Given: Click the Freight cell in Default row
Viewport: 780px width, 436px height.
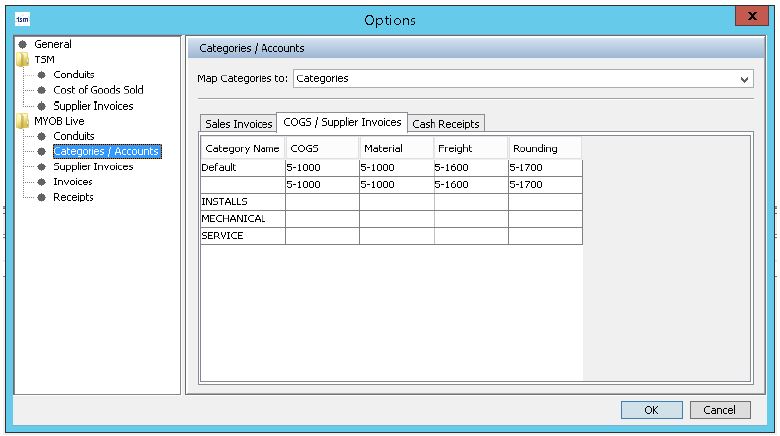Looking at the screenshot, I should [x=470, y=168].
